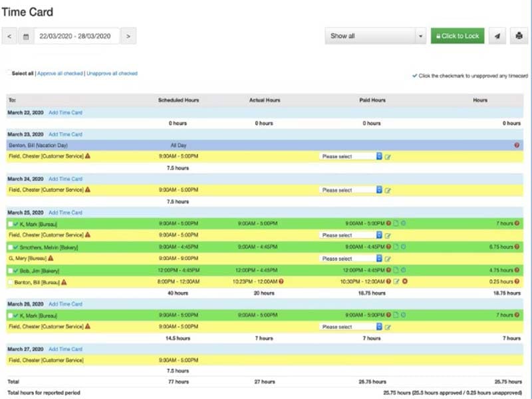Image resolution: width=532 pixels, height=399 pixels.
Task: Open the Please select dropdown for Mary G
Action: pyautogui.click(x=349, y=258)
